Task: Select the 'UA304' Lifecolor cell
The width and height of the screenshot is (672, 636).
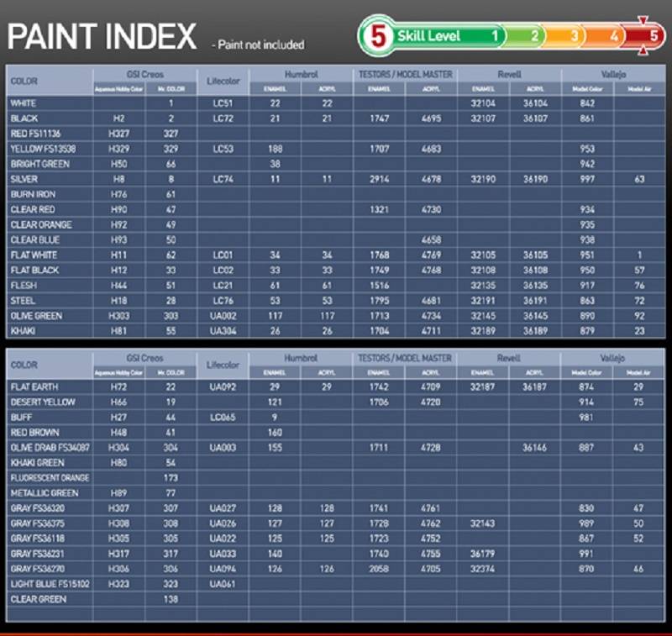Action: point(223,331)
